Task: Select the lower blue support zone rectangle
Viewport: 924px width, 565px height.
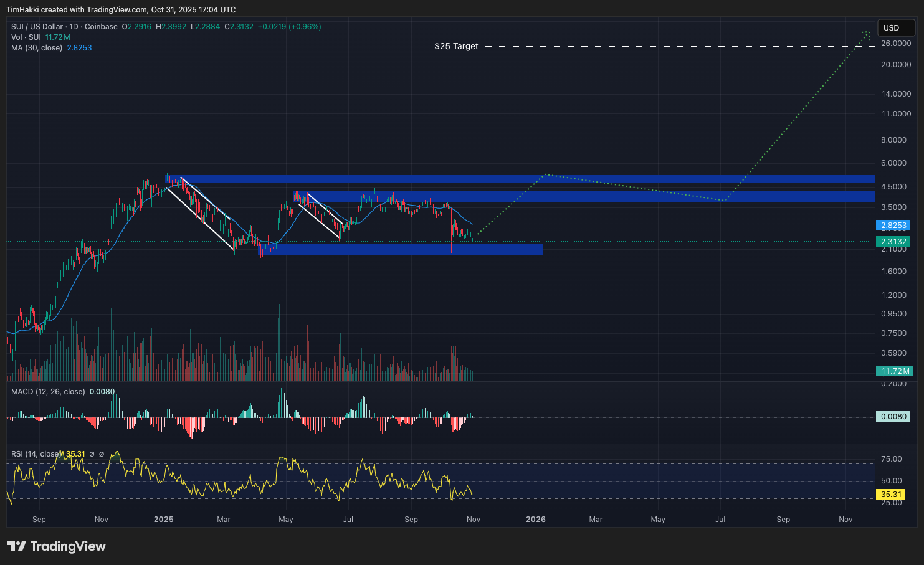Action: coord(405,250)
